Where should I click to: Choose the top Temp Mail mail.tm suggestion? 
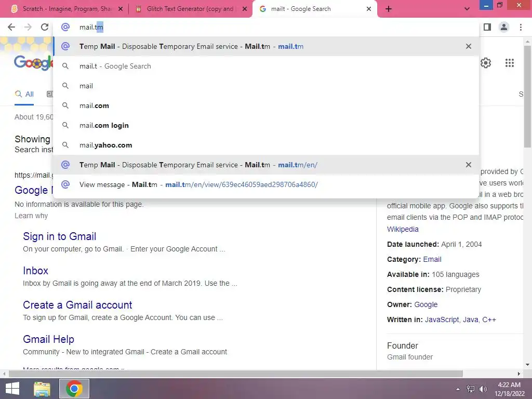(266, 46)
